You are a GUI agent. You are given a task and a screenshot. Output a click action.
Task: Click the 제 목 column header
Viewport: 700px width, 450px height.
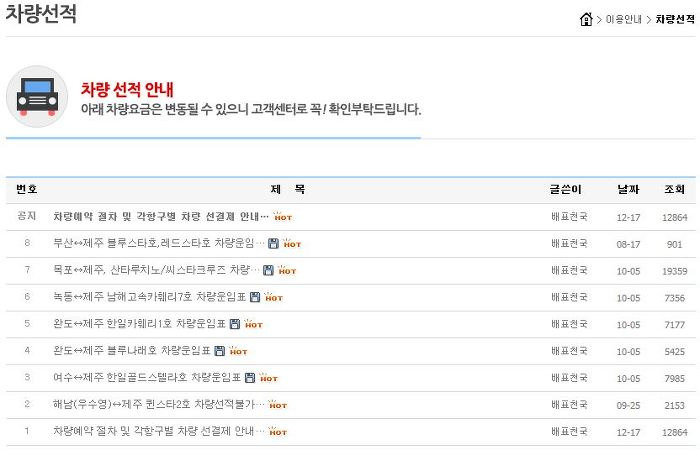288,189
